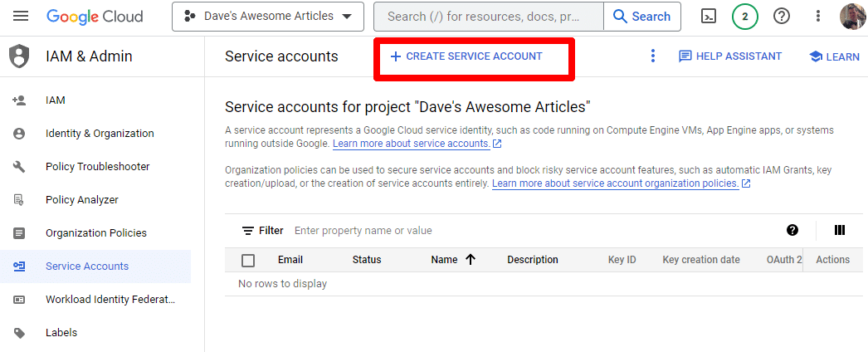Go to Organization Policies page
868x352 pixels.
[95, 233]
